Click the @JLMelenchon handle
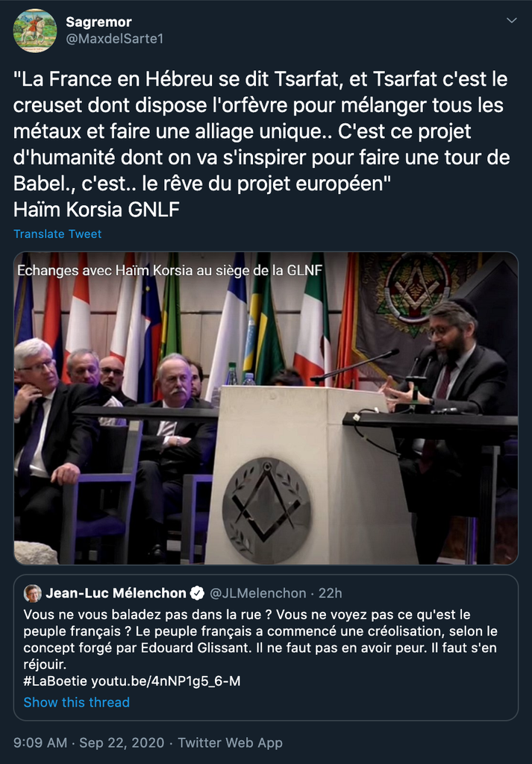532x764 pixels. pos(258,593)
